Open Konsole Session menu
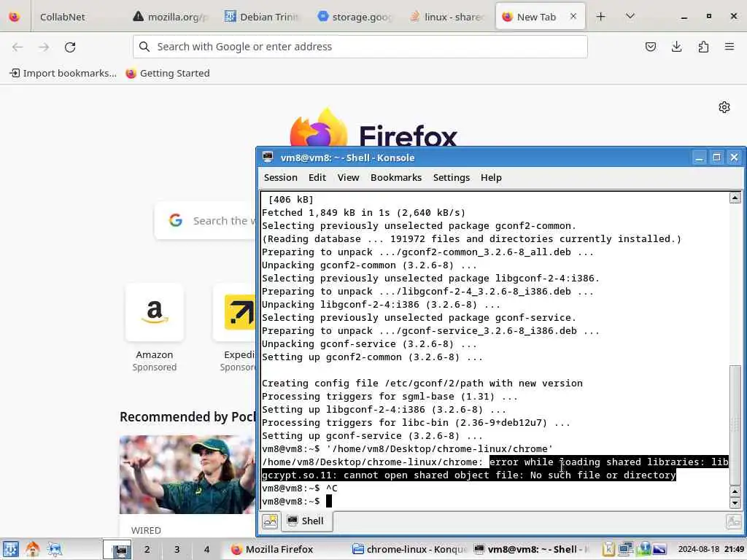 pyautogui.click(x=281, y=178)
